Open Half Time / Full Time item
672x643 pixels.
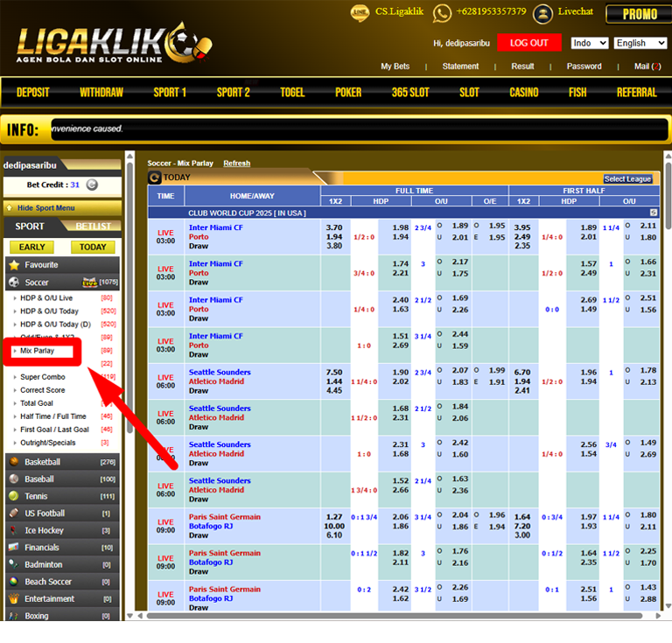(53, 416)
